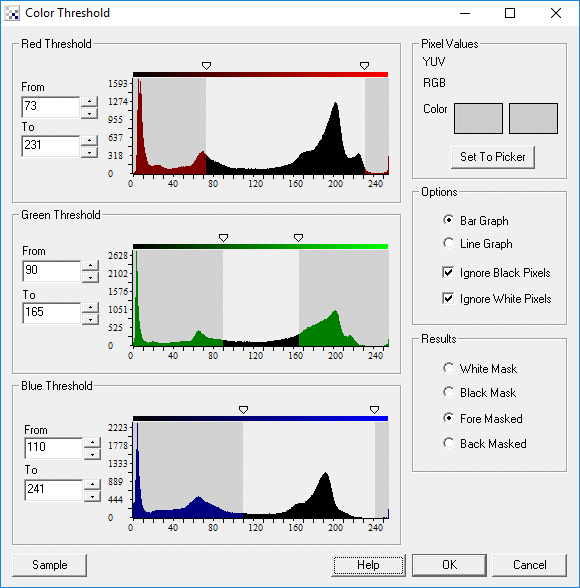Viewport: 580px width, 588px height.
Task: Increase the Blue From value spinner
Action: pyautogui.click(x=92, y=442)
